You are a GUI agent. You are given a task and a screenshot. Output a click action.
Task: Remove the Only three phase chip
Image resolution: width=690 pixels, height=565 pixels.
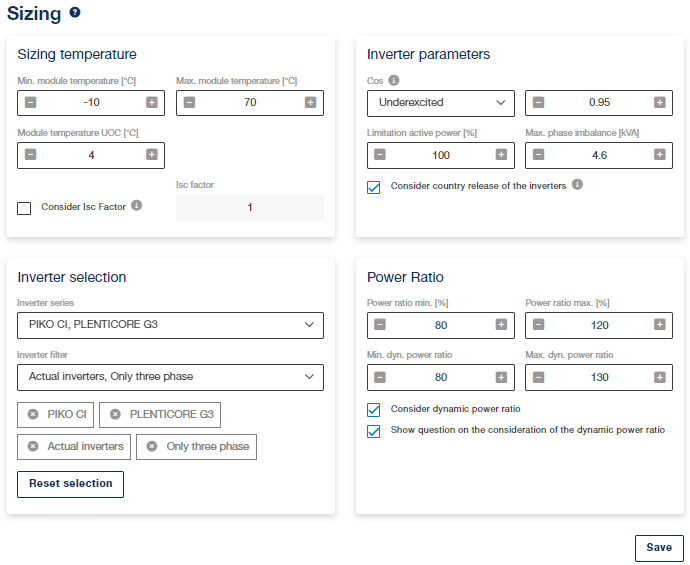152,447
